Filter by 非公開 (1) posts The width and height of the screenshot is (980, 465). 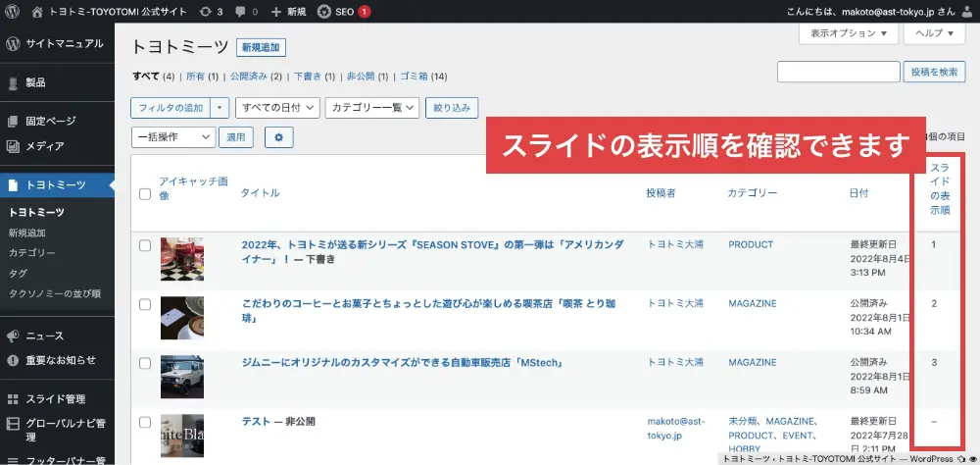[367, 77]
